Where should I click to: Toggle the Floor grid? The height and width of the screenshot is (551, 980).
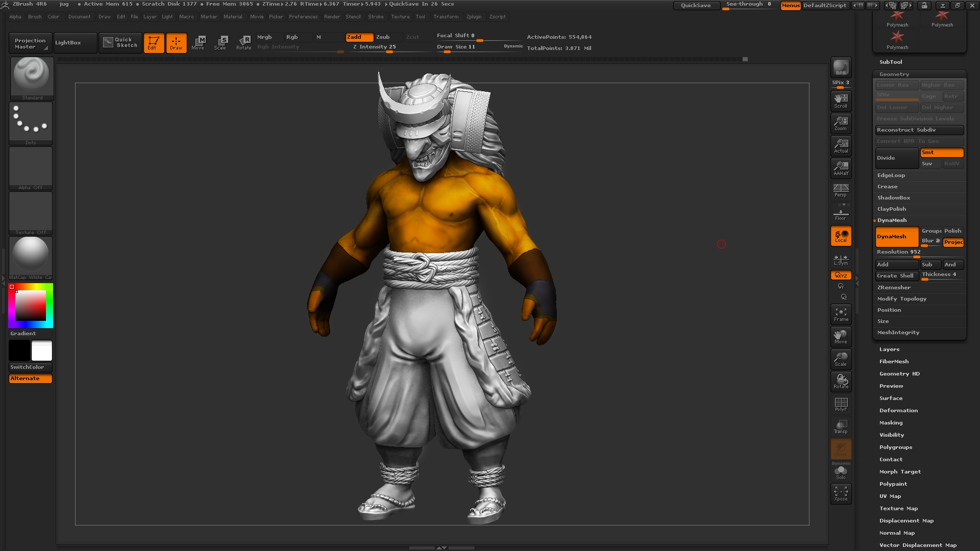pos(841,213)
